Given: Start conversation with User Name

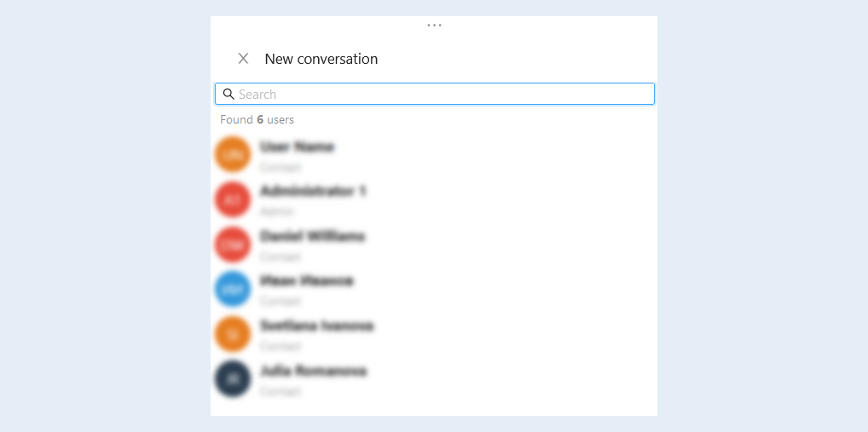Looking at the screenshot, I should [x=298, y=147].
